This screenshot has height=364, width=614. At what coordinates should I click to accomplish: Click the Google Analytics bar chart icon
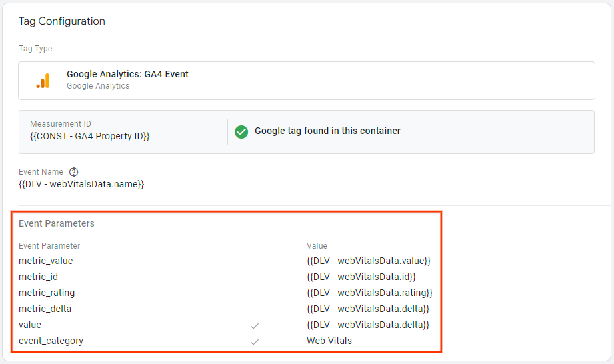[43, 81]
